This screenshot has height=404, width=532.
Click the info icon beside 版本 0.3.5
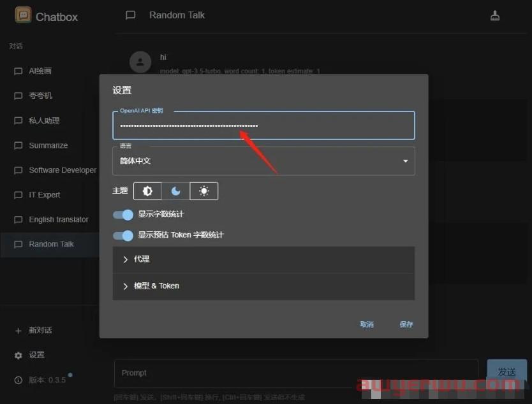tap(18, 380)
